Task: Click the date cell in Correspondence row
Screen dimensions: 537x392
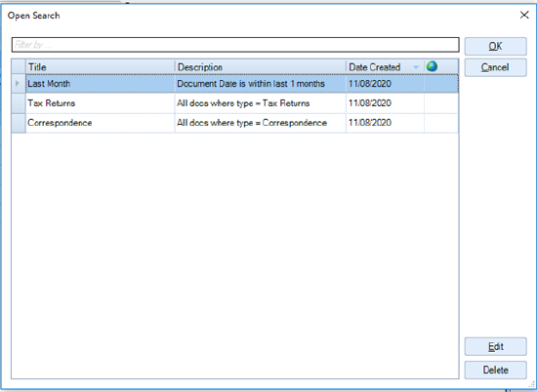Action: (x=385, y=123)
